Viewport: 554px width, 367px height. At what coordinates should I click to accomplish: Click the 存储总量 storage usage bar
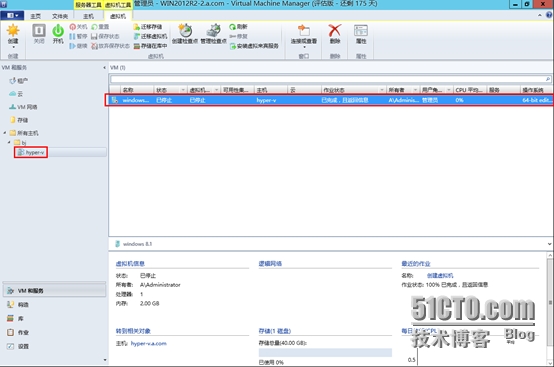pyautogui.click(x=325, y=353)
